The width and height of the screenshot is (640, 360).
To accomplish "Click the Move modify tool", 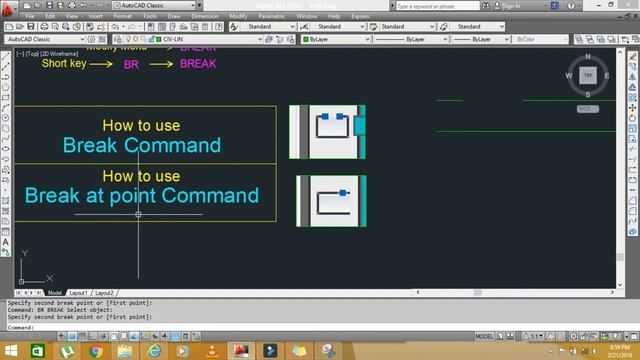I will [632, 108].
